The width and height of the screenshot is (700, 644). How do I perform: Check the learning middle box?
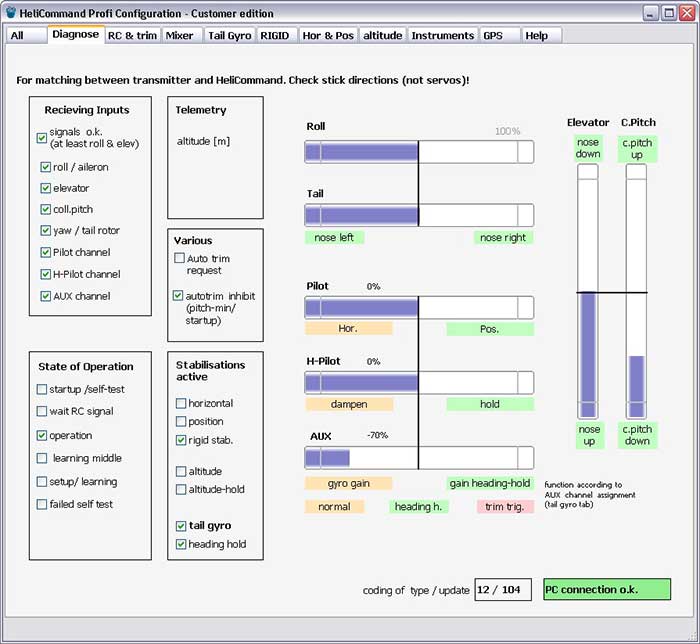42,458
